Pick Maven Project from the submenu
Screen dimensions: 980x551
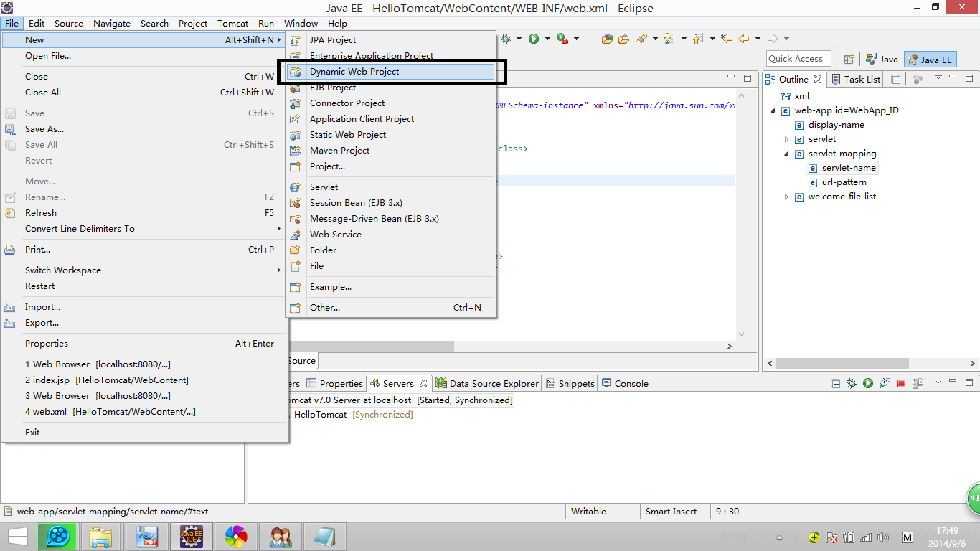point(391,151)
